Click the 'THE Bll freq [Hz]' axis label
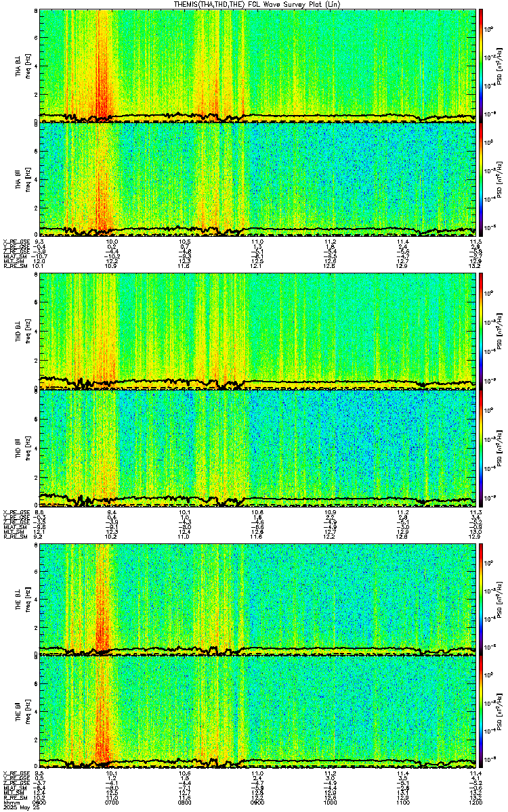The height and width of the screenshot is (812, 508). (x=22, y=713)
